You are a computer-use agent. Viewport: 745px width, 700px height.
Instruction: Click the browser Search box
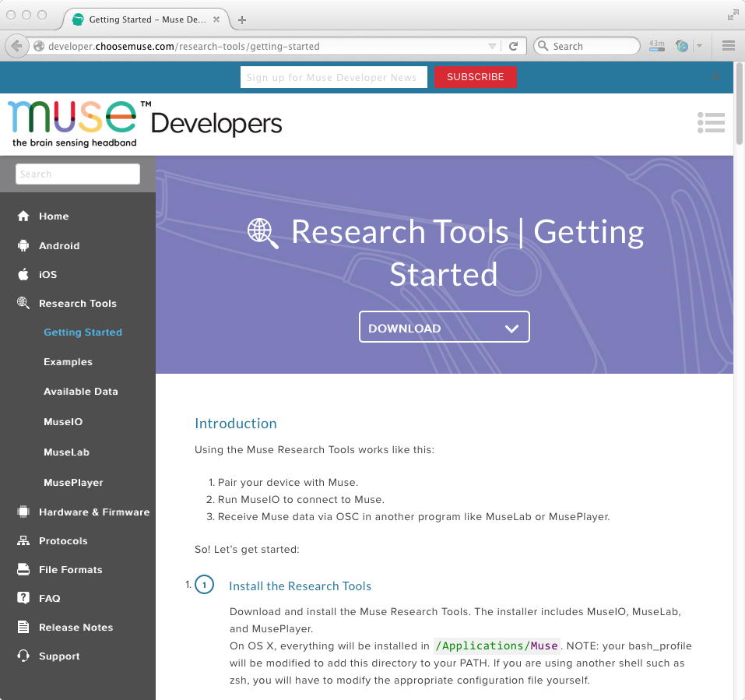(x=587, y=46)
